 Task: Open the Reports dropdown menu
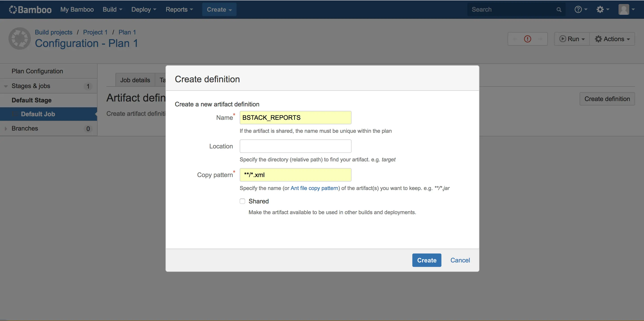(179, 9)
